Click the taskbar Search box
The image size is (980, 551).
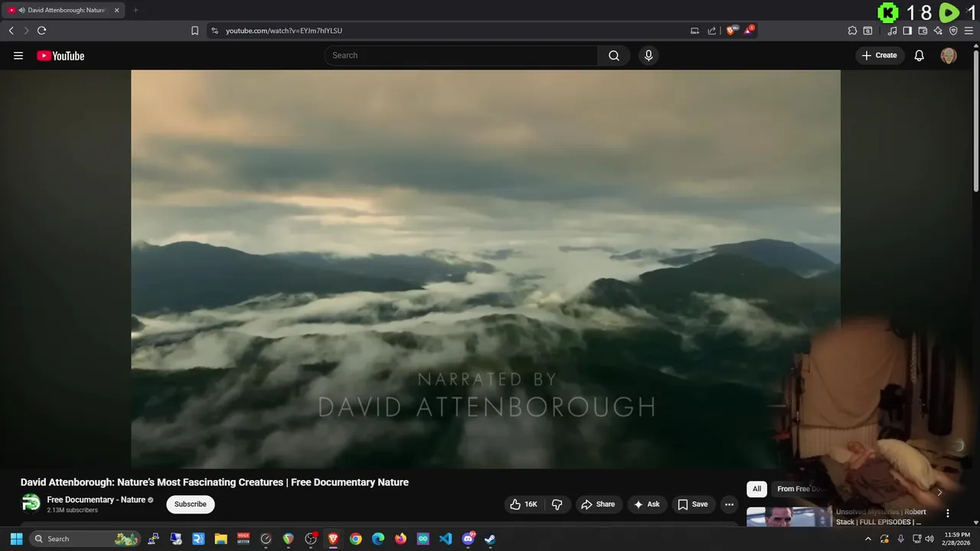coord(85,539)
